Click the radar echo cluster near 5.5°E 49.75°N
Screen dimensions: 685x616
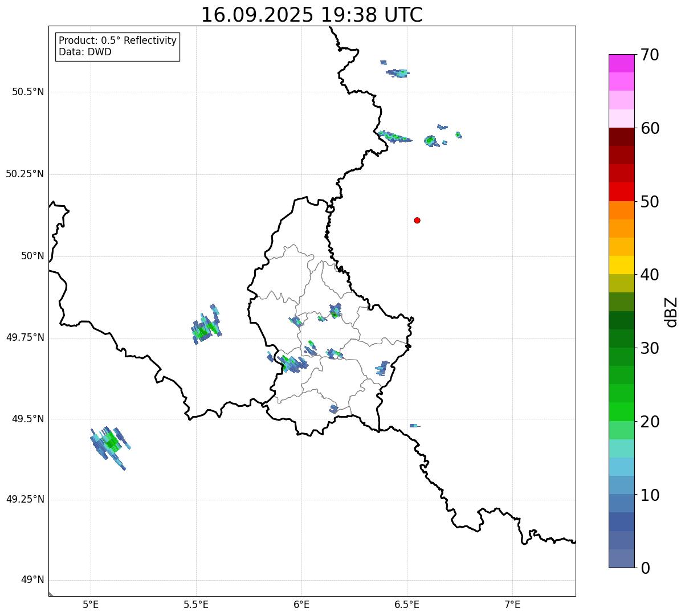[206, 328]
